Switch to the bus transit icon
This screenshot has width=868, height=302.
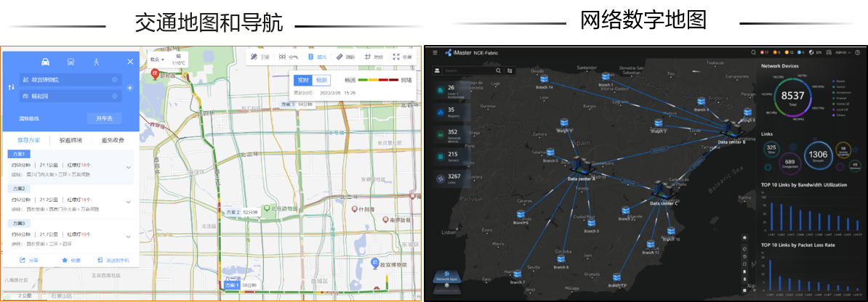click(71, 62)
